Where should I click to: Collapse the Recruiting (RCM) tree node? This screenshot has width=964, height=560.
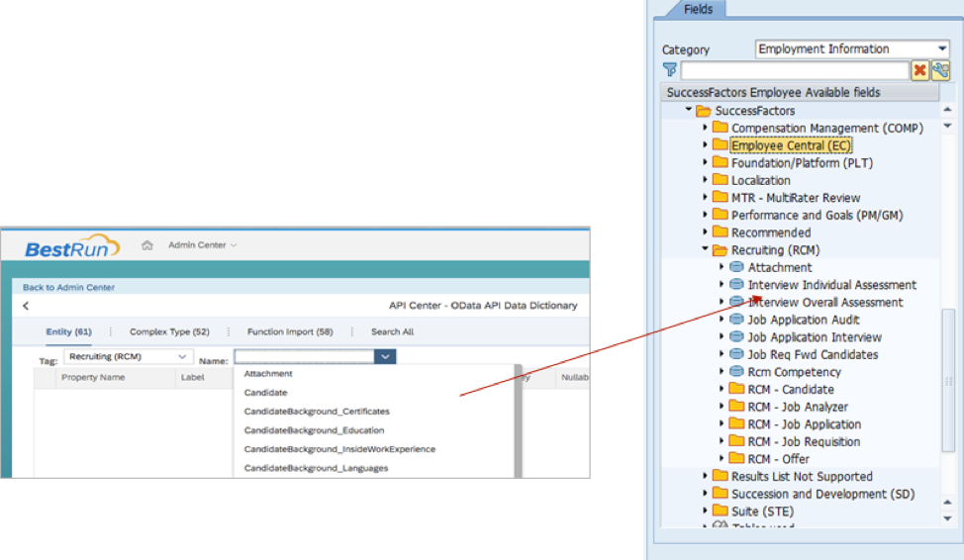705,249
